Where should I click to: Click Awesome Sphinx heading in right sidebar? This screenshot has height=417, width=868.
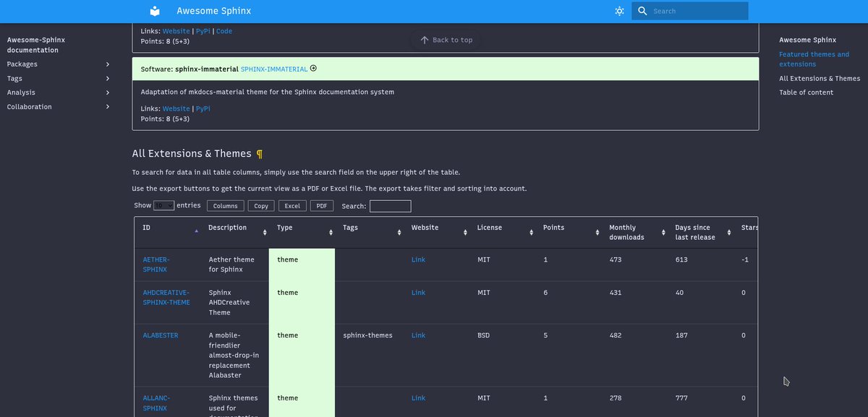pyautogui.click(x=807, y=40)
